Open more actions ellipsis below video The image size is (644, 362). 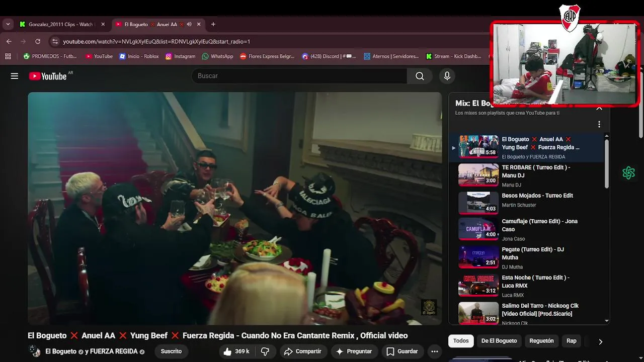435,351
